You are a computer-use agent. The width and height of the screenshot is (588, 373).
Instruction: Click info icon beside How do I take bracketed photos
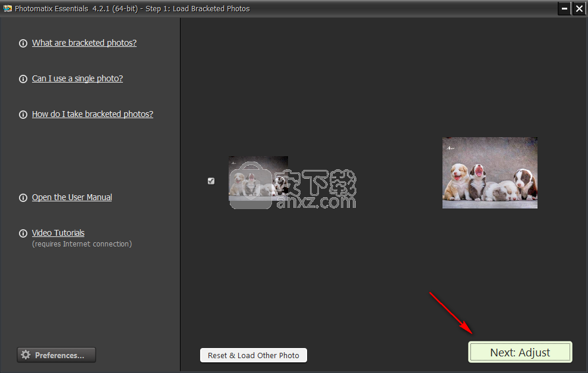23,115
